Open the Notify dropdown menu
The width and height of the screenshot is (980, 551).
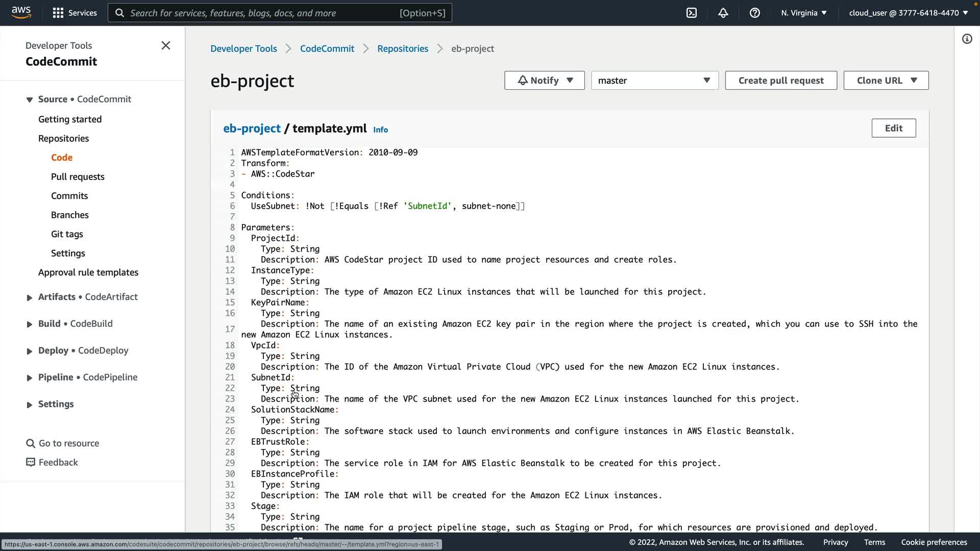point(544,81)
